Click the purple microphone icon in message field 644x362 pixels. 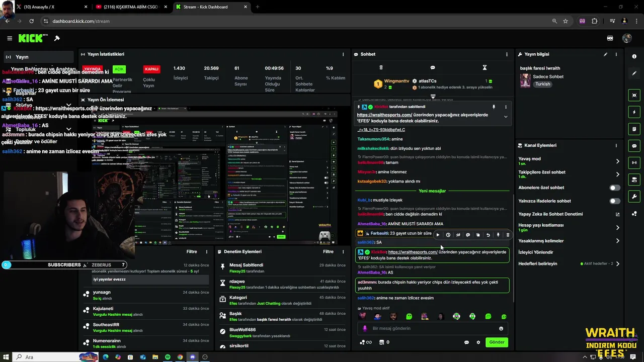365,328
